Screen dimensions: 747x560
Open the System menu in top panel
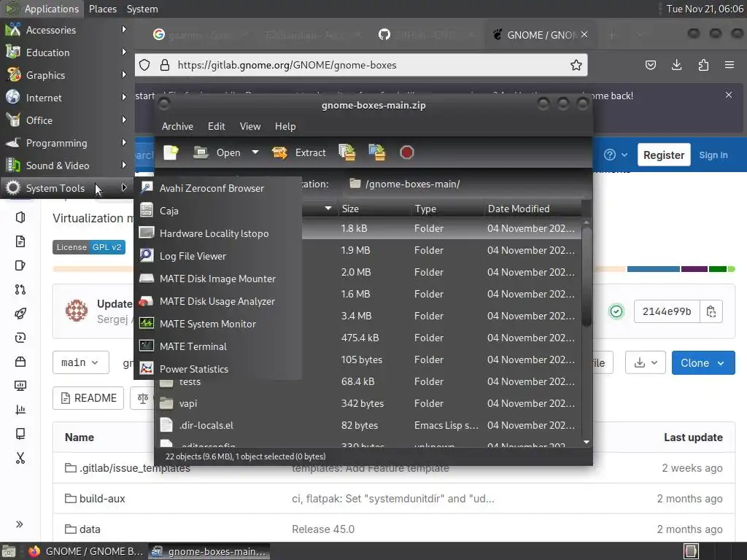pos(142,9)
